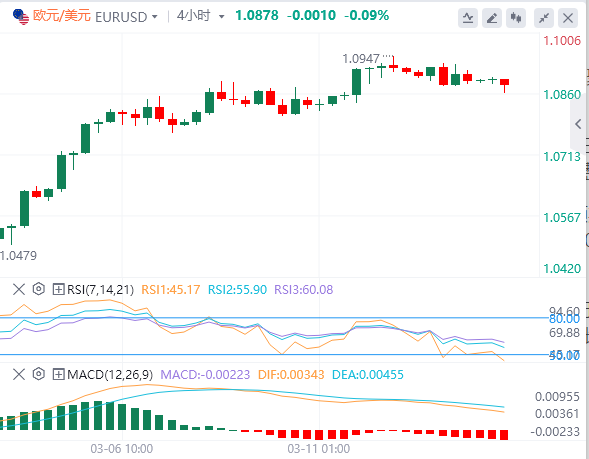Click the 03-11 01:00 time label
The height and width of the screenshot is (459, 589).
click(x=319, y=449)
